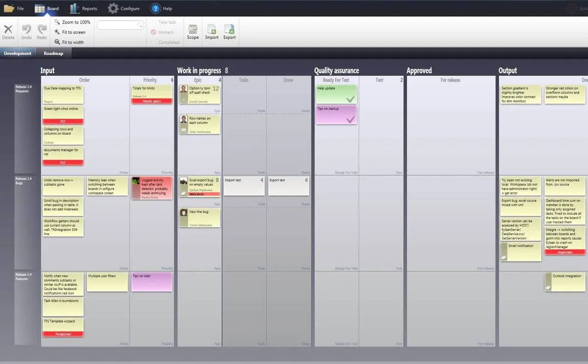Click the avatar on 'Logged activity' red card

(x=136, y=181)
